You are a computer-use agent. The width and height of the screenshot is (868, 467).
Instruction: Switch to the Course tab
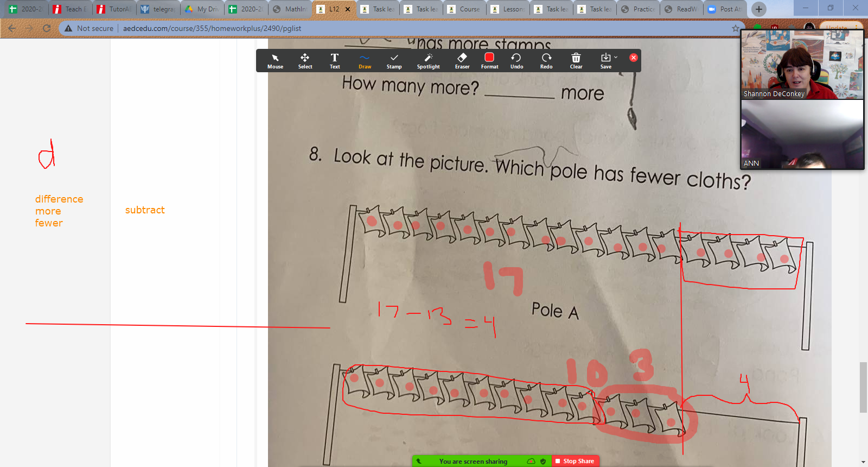click(x=464, y=9)
